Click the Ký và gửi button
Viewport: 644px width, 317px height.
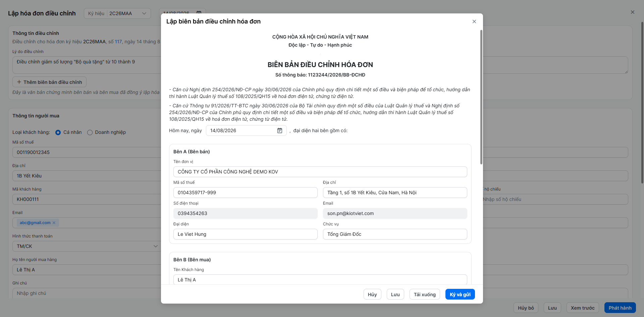click(460, 294)
